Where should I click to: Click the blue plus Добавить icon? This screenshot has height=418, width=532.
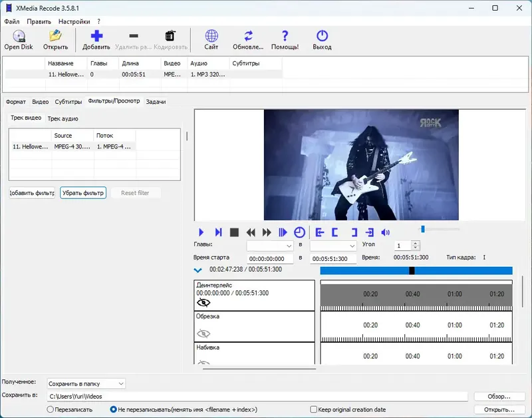pos(96,37)
